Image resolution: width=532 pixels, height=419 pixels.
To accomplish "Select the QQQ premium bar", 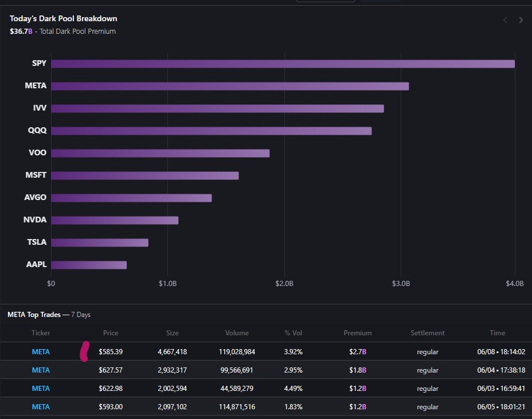I will click(212, 131).
